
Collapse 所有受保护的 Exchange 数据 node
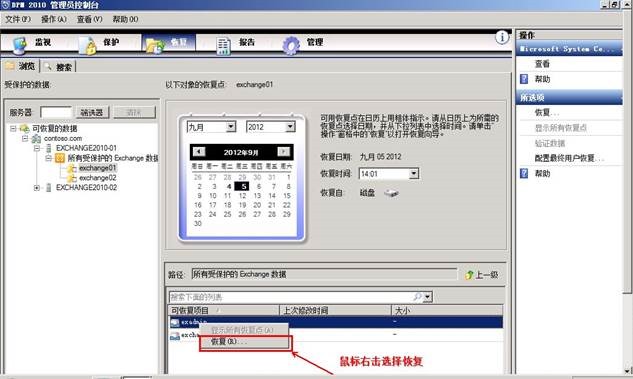click(x=48, y=158)
